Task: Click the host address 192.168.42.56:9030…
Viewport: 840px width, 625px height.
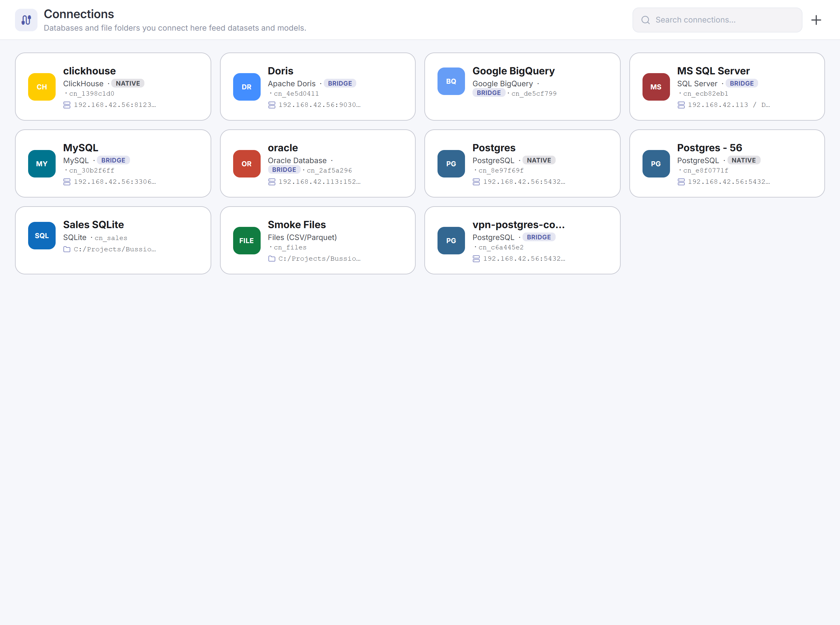Action: [x=319, y=105]
